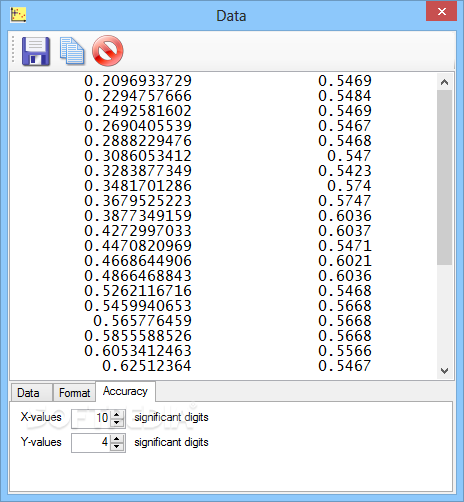Click the Y value 0.6037
The height and width of the screenshot is (502, 464).
[345, 231]
